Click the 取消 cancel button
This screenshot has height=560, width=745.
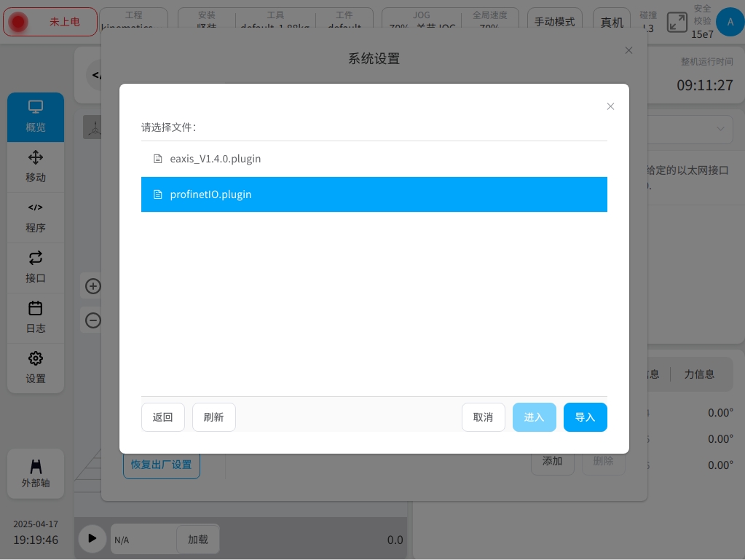(x=483, y=417)
